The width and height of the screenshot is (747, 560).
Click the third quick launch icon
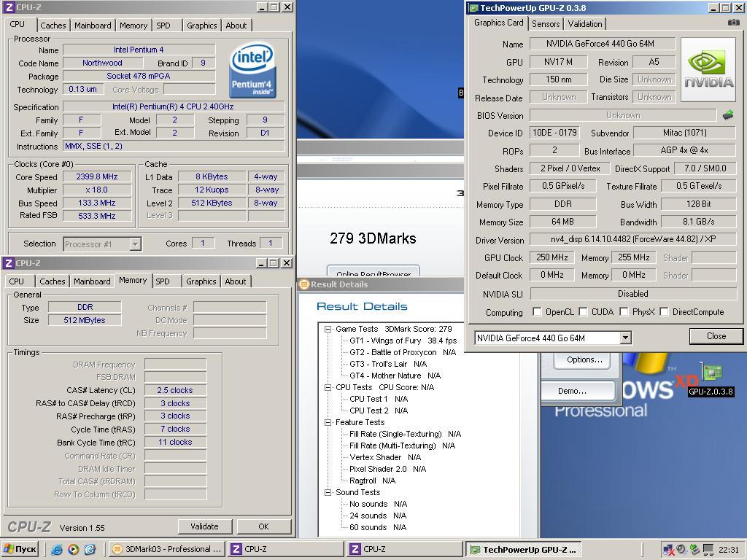(90, 550)
